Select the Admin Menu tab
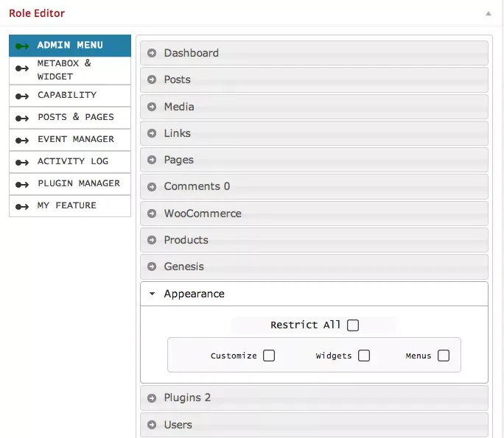Screen dimensions: 504x438 pyautogui.click(x=70, y=46)
